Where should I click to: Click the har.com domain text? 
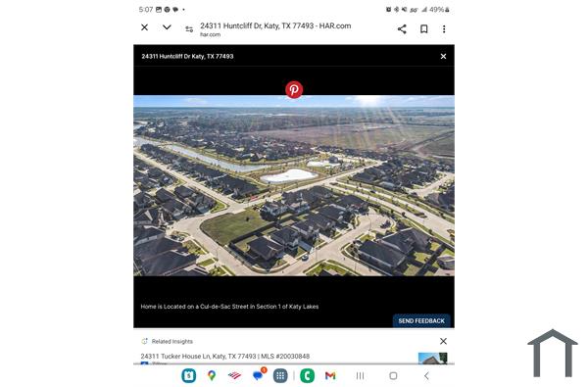[210, 34]
